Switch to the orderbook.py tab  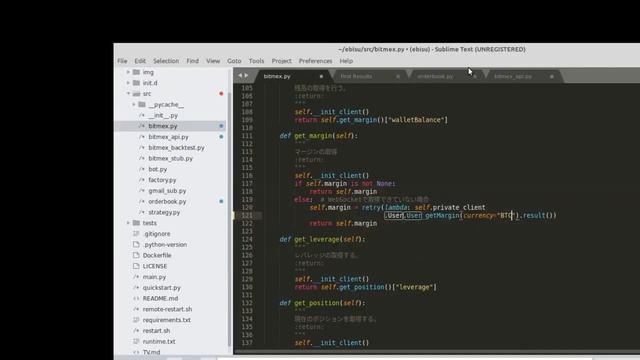(x=435, y=76)
